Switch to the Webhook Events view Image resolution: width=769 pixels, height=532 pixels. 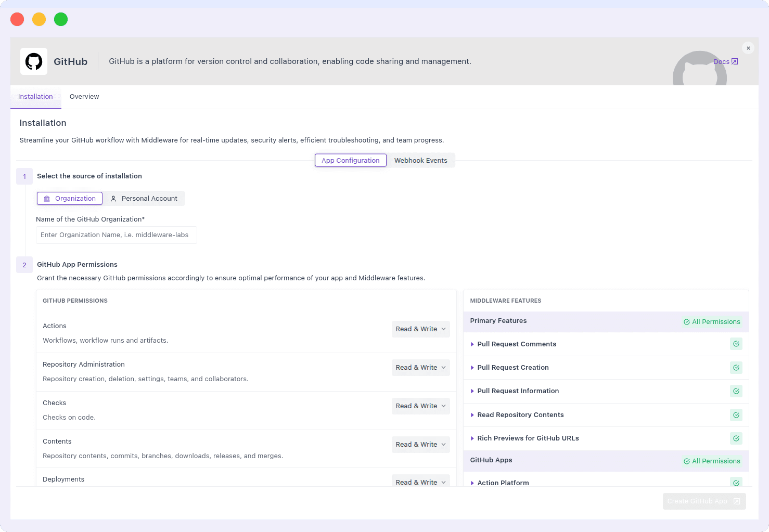click(x=420, y=160)
